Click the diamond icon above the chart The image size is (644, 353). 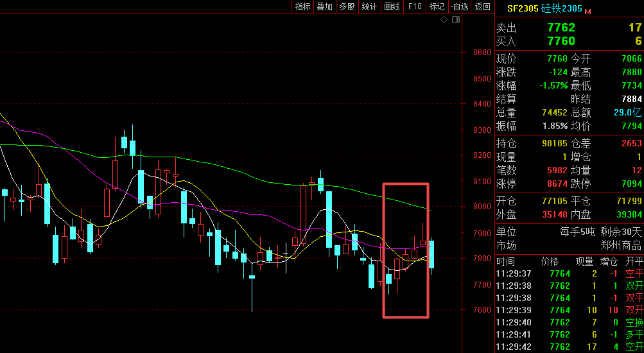click(x=444, y=20)
